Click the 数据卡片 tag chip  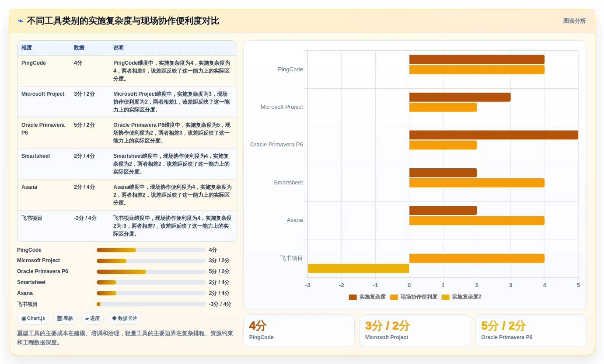click(x=125, y=319)
